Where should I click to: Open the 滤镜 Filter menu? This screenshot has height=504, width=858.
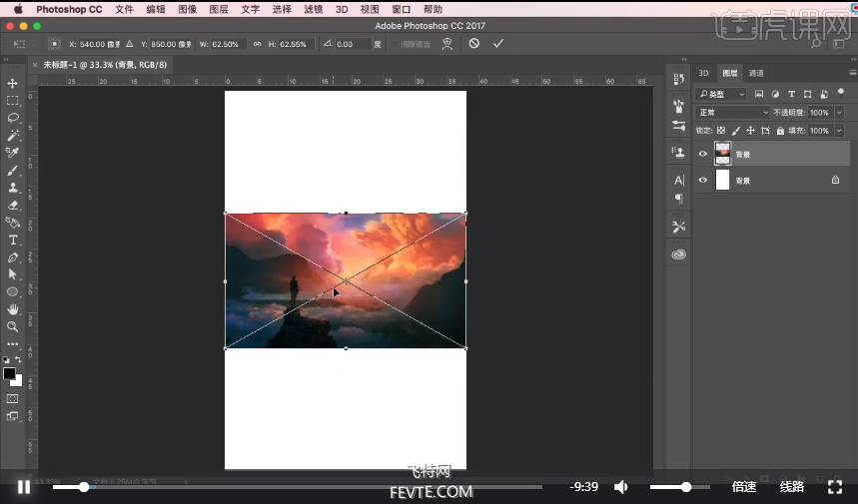point(313,9)
